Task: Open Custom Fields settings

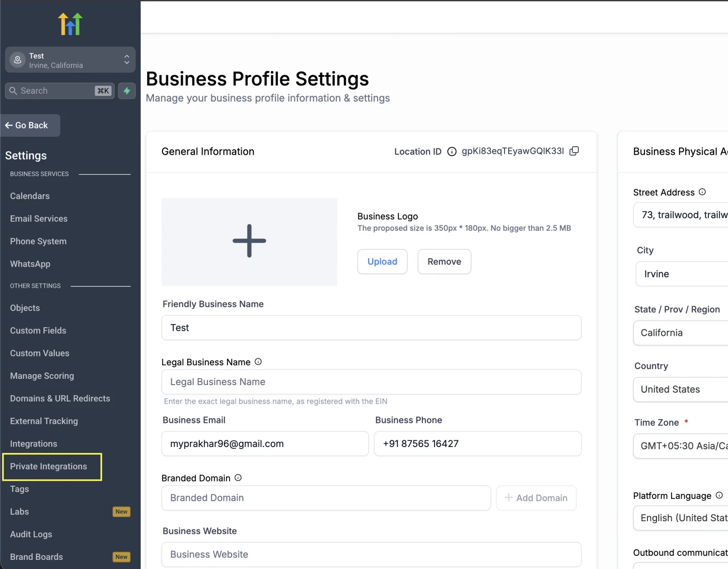Action: click(x=38, y=330)
